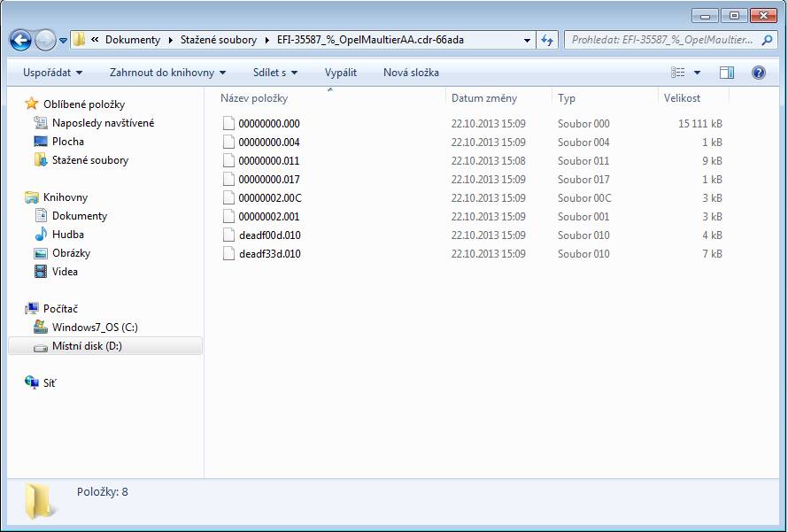
Task: Click the file icon of 00000000.000
Action: [228, 124]
